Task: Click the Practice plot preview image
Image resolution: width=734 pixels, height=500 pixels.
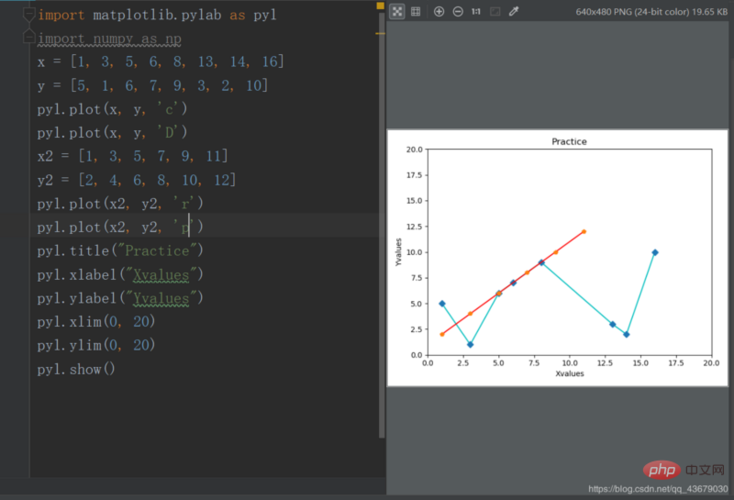Action: [557, 257]
